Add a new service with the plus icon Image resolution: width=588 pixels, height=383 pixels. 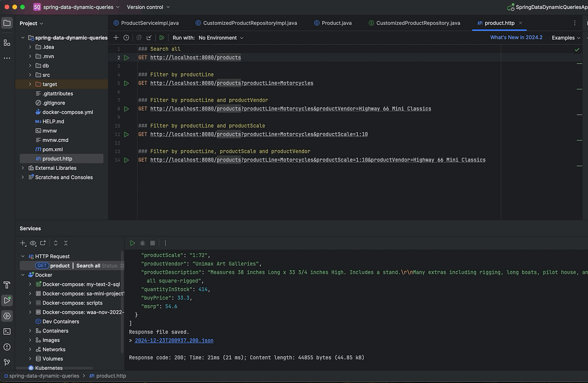pyautogui.click(x=22, y=243)
